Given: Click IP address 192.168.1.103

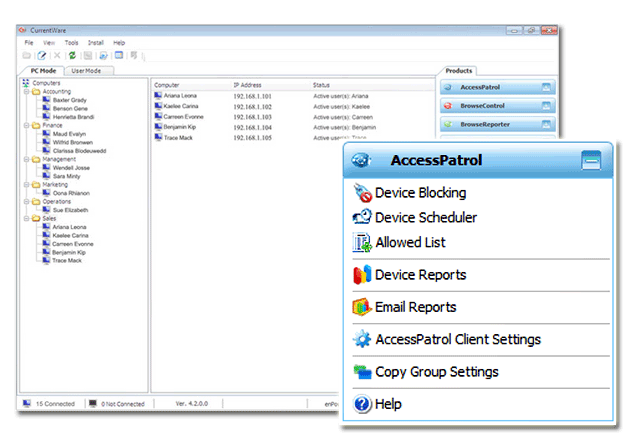Looking at the screenshot, I should point(252,117).
